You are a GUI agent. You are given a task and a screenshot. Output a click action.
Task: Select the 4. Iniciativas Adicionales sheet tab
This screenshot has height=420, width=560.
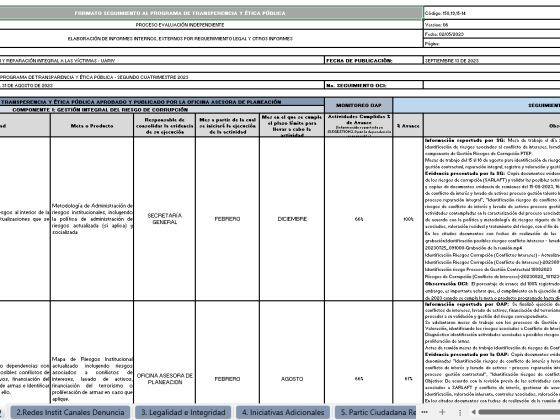tap(283, 412)
